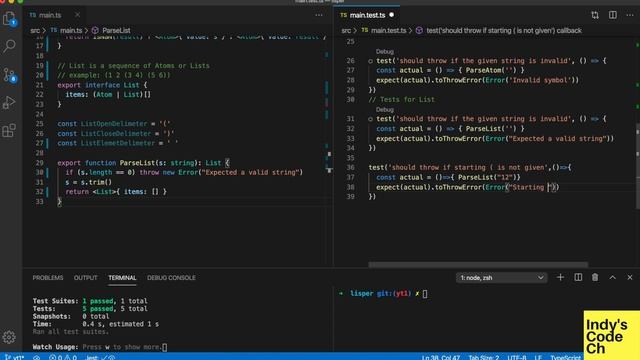640x360 pixels.
Task: Click inside the "Starting " string on line 38
Action: point(530,187)
